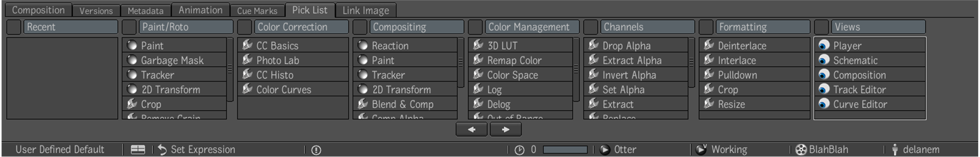Open the Cue Marks tab
This screenshot has height=157, width=980.
click(x=257, y=11)
